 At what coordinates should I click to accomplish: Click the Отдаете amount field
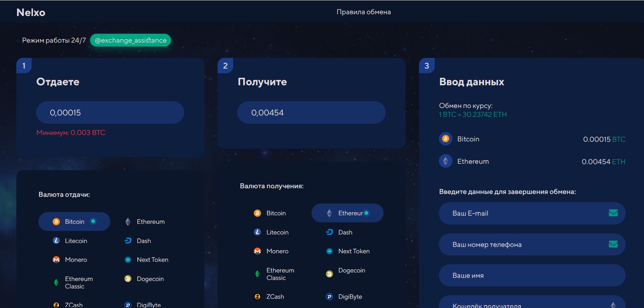[110, 113]
